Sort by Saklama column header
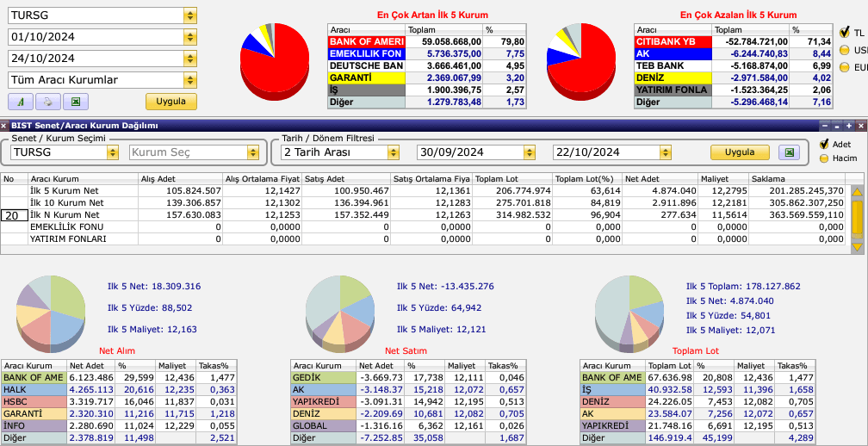Screen dimensions: 868x446 pos(797,179)
